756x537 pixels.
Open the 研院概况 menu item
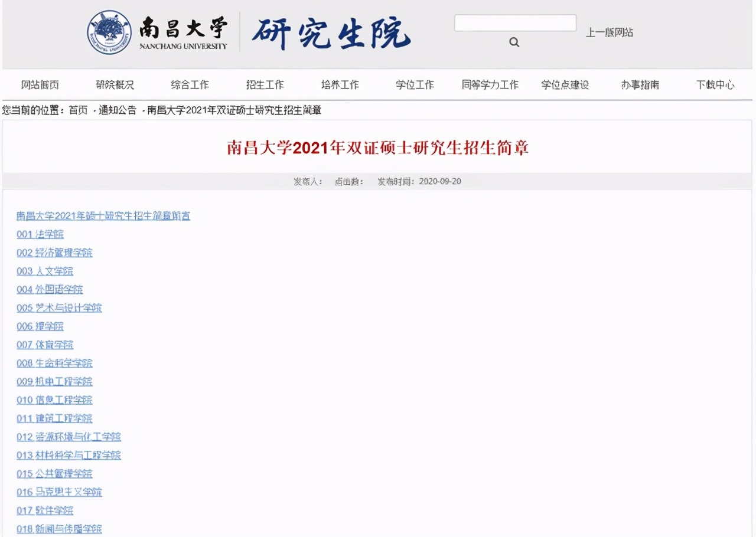[116, 84]
